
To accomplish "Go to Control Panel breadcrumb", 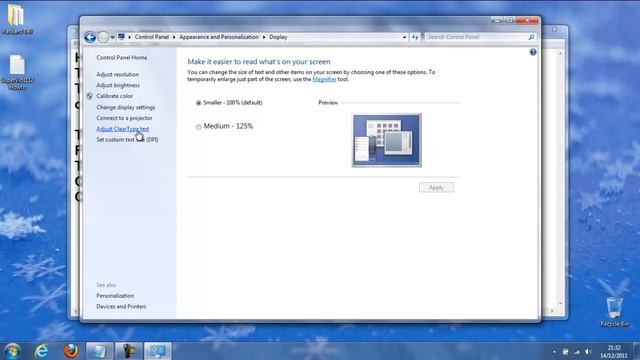I will coord(151,37).
